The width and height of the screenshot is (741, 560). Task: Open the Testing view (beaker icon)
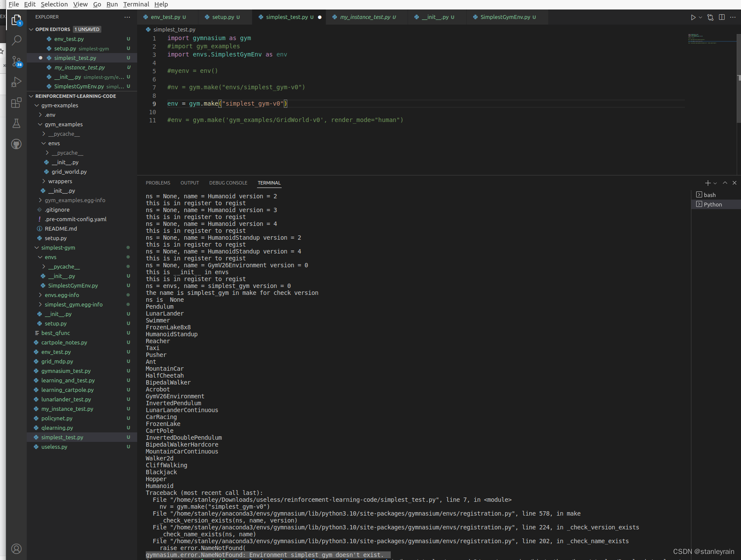(16, 124)
